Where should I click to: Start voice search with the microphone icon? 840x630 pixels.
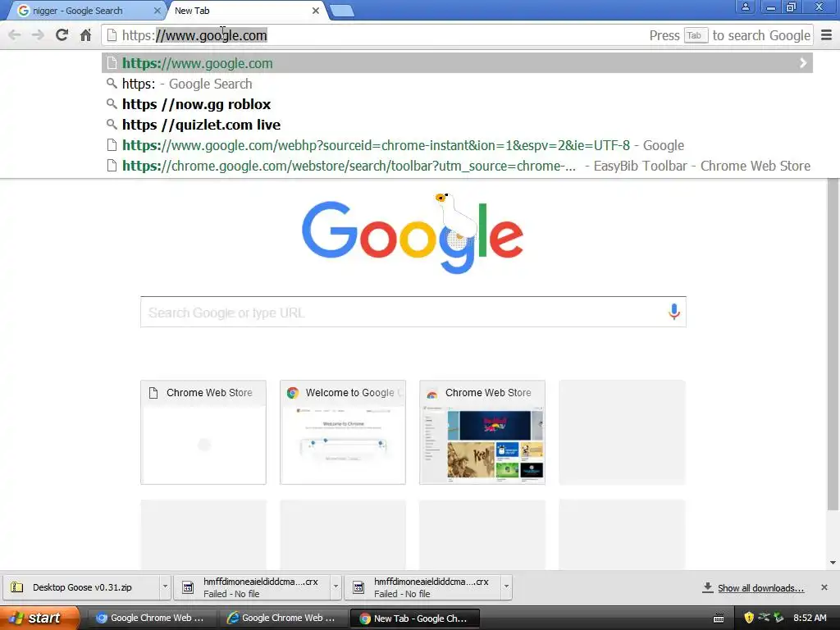[674, 312]
